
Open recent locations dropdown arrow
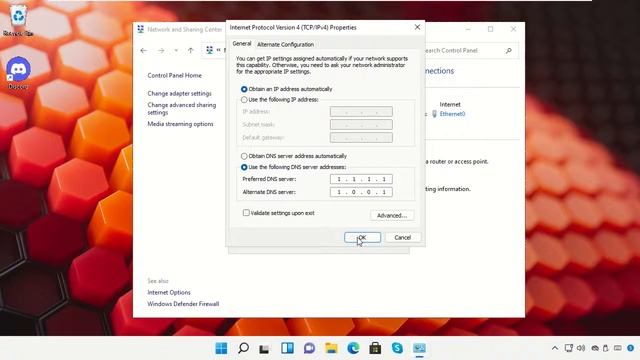coord(176,51)
